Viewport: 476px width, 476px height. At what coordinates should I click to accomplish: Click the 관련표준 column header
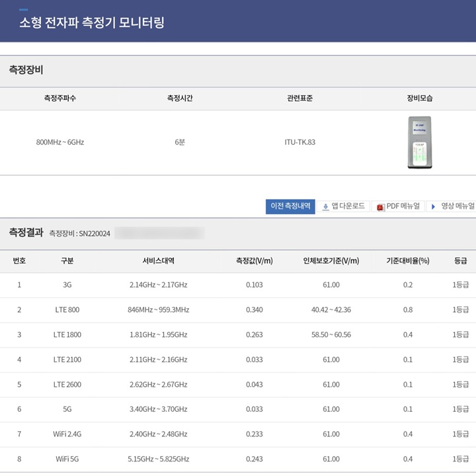(x=299, y=98)
